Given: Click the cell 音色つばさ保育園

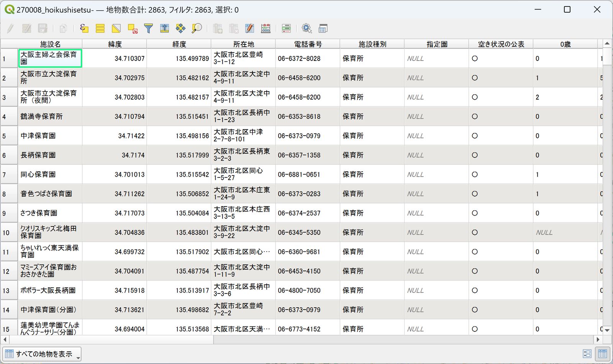Looking at the screenshot, I should tap(50, 194).
